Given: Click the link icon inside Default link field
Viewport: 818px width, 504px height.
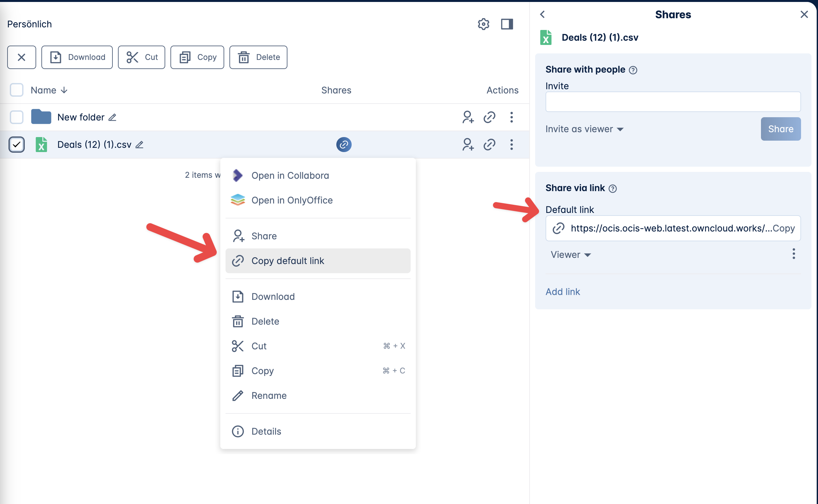Looking at the screenshot, I should tap(558, 228).
